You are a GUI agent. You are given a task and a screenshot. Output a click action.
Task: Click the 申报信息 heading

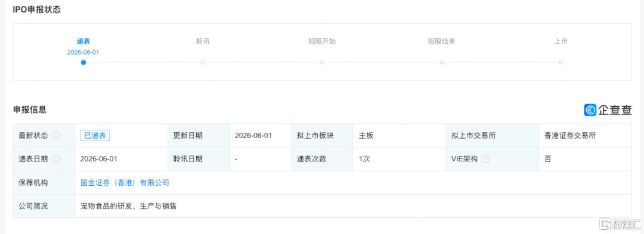coord(30,110)
